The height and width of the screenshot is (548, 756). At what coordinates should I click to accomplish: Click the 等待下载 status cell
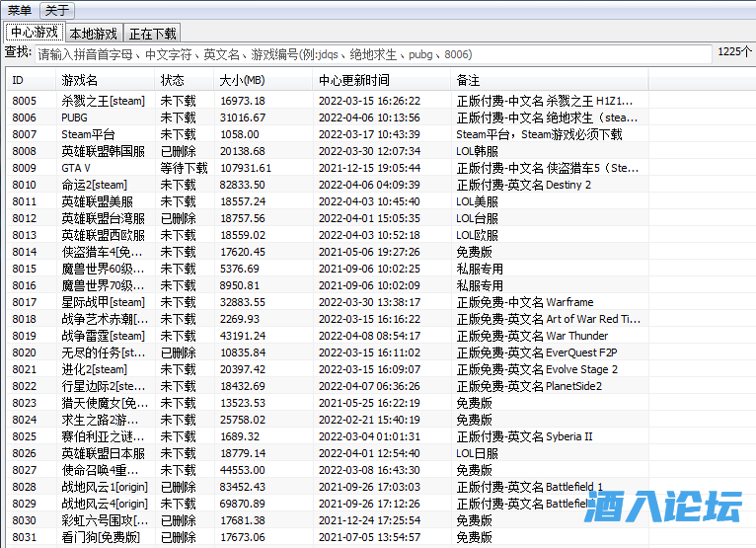184,168
